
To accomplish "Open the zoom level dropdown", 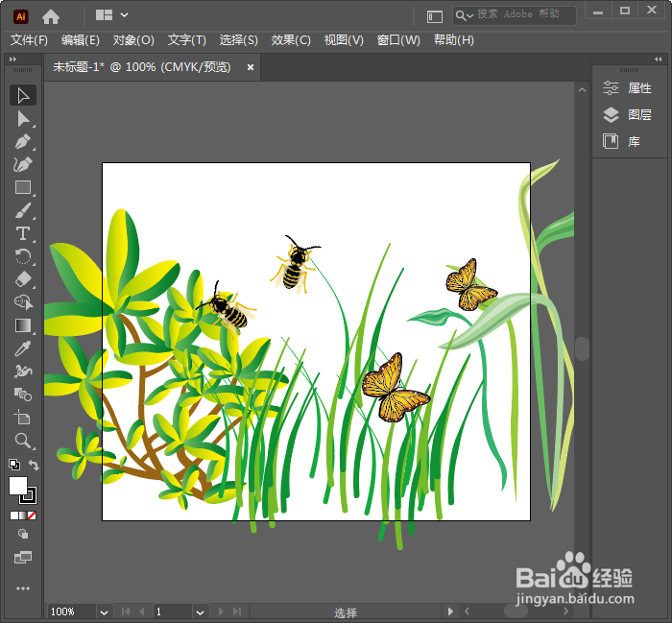I will pos(104,612).
